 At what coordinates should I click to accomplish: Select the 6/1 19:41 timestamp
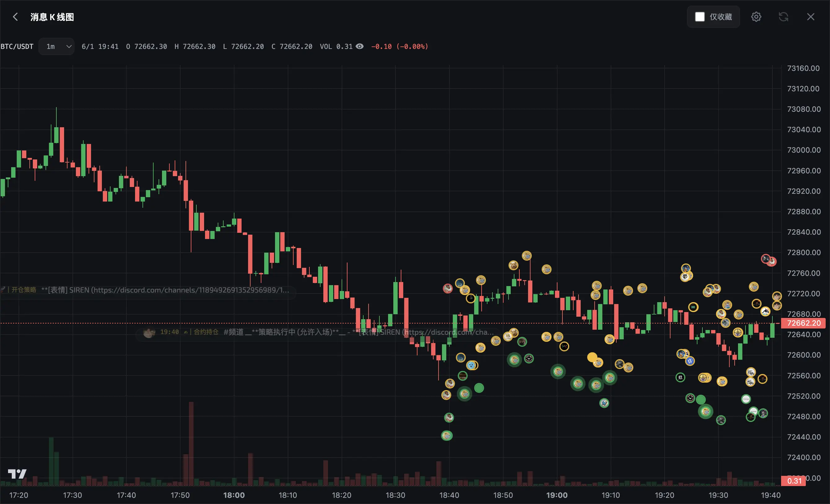pyautogui.click(x=100, y=46)
